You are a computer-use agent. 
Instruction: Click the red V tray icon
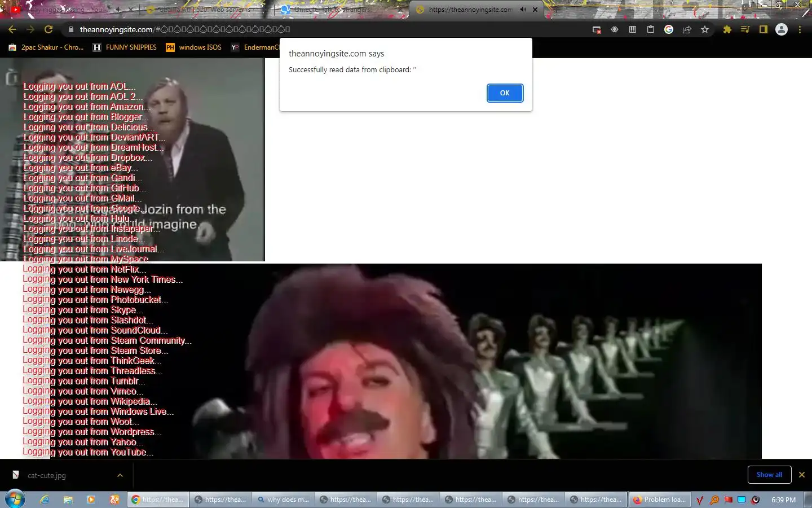[700, 500]
